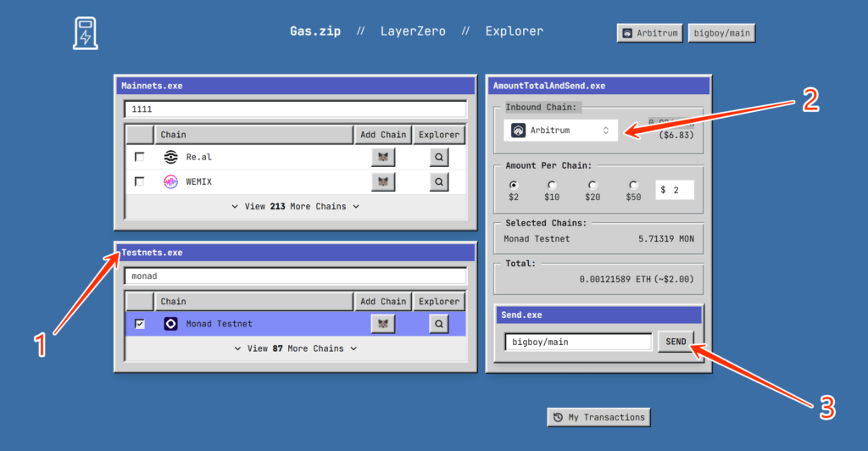
Task: Expand View 87 More Chains
Action: (296, 348)
